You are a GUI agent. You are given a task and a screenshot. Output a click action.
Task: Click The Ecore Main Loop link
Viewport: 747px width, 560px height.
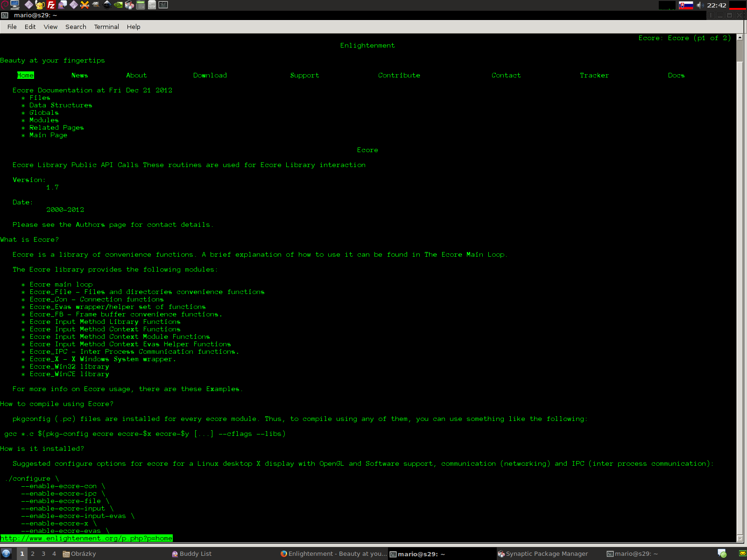tap(465, 254)
